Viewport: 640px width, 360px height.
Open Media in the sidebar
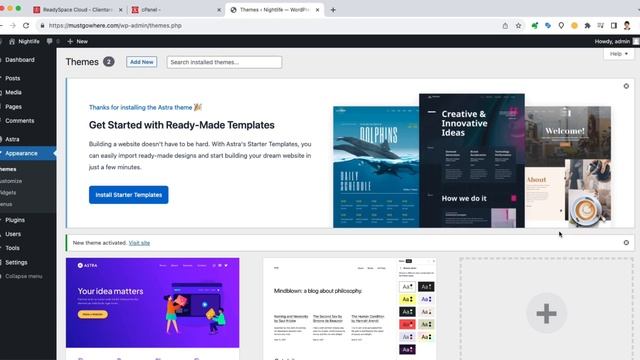(x=13, y=92)
